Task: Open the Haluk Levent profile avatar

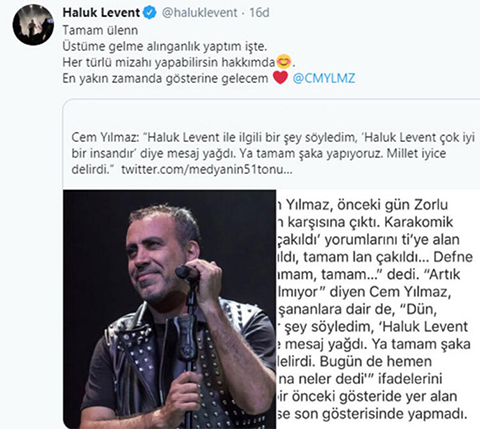Action: (x=33, y=25)
